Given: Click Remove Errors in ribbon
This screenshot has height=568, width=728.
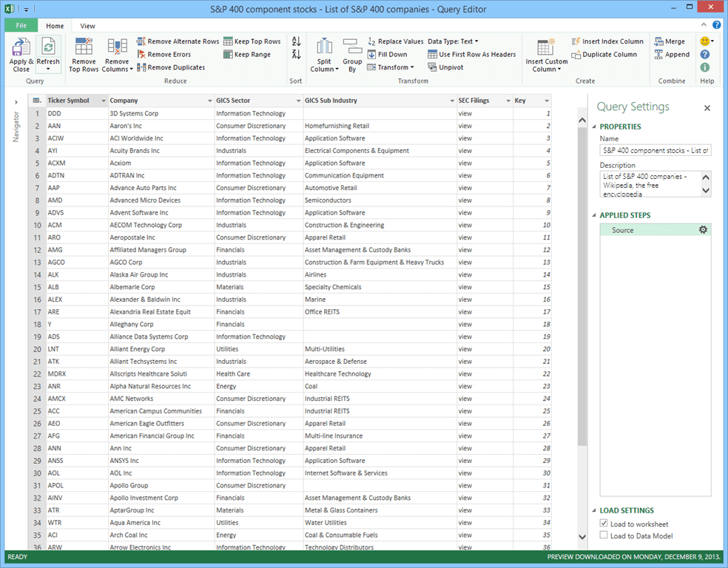Looking at the screenshot, I should pyautogui.click(x=164, y=54).
